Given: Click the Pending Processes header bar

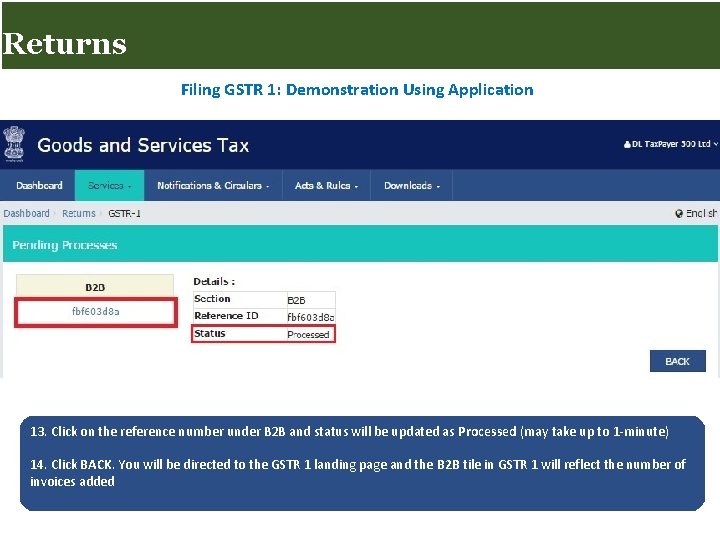Looking at the screenshot, I should [x=360, y=244].
